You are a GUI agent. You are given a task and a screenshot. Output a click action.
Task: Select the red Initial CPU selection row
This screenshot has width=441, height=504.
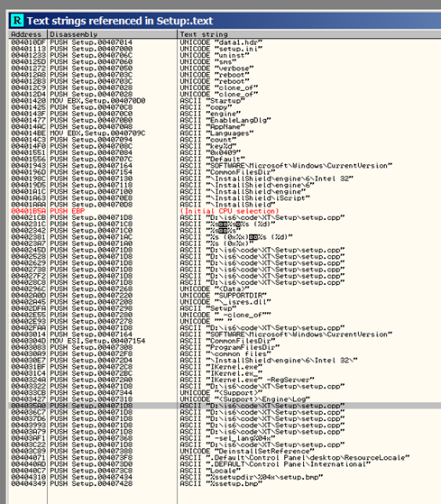[x=225, y=211]
